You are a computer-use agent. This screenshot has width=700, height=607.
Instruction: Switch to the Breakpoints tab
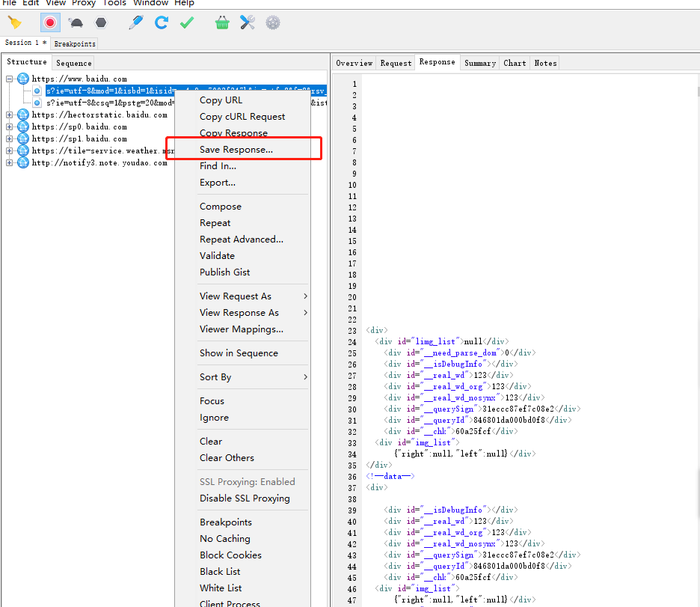point(75,43)
